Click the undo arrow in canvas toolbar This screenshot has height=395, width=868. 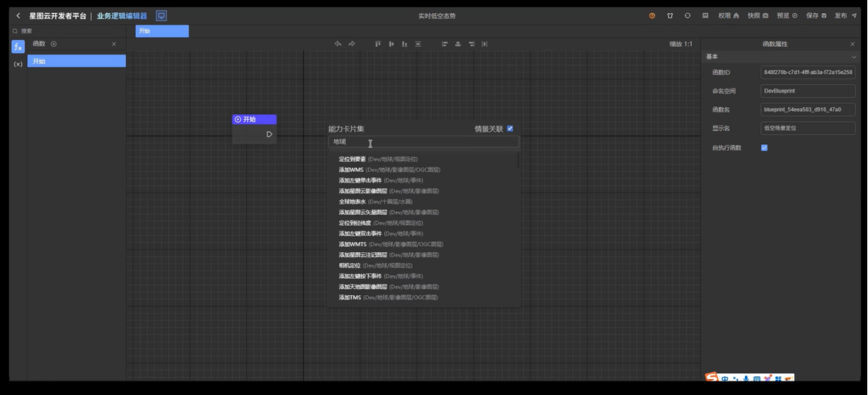point(338,43)
